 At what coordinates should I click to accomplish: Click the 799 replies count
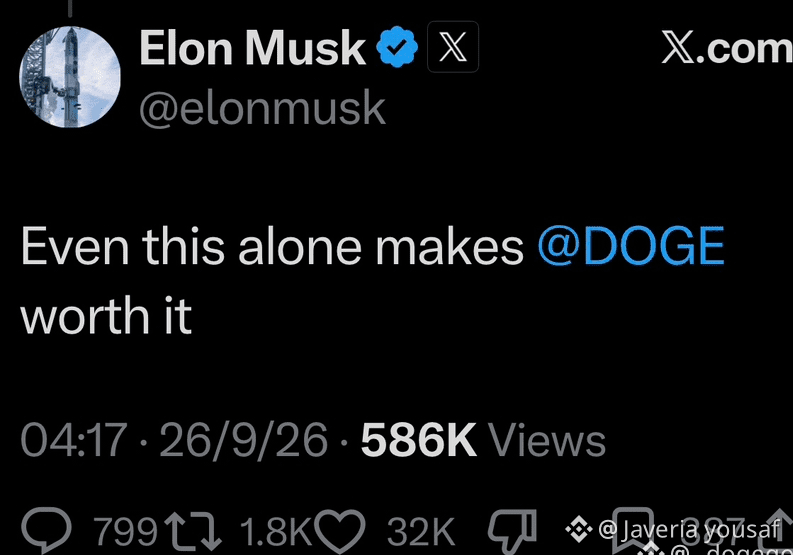point(126,532)
